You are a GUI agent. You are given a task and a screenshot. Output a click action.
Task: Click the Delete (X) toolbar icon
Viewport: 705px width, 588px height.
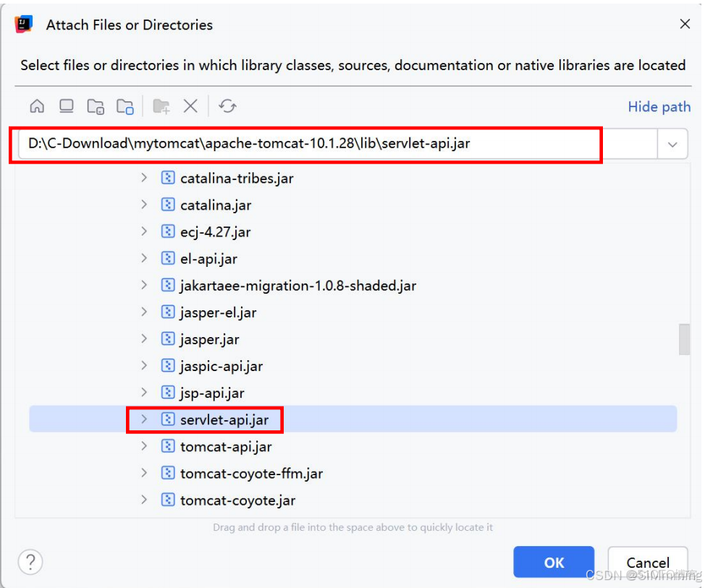pos(190,106)
